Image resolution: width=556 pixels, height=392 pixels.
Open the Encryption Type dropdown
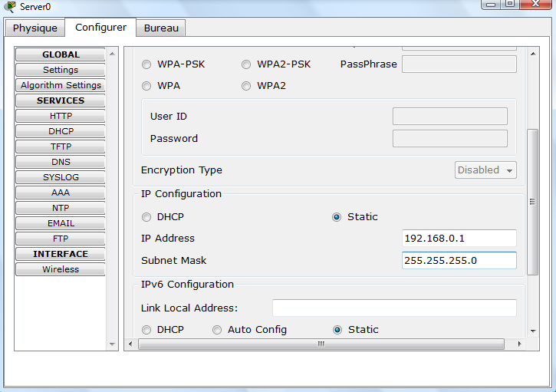click(485, 170)
